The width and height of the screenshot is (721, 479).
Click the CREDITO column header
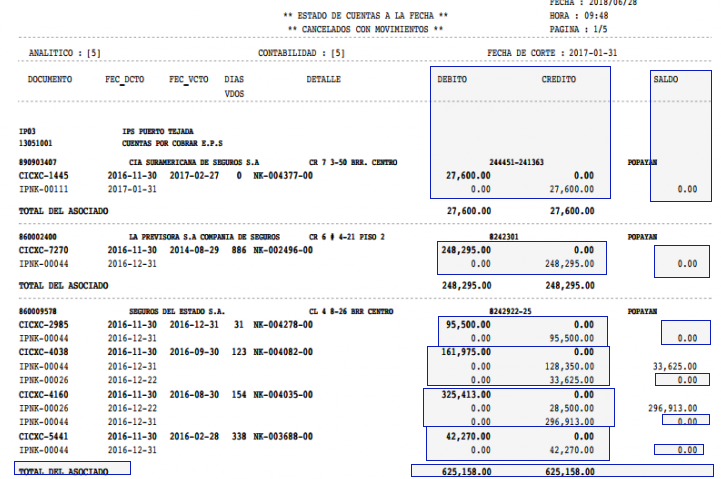tap(558, 78)
